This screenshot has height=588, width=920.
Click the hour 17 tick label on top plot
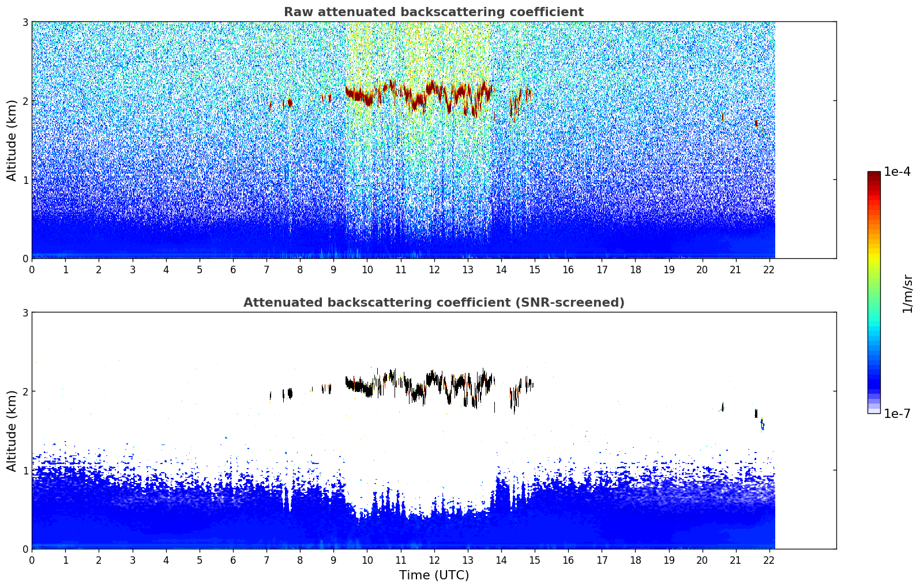coord(602,269)
